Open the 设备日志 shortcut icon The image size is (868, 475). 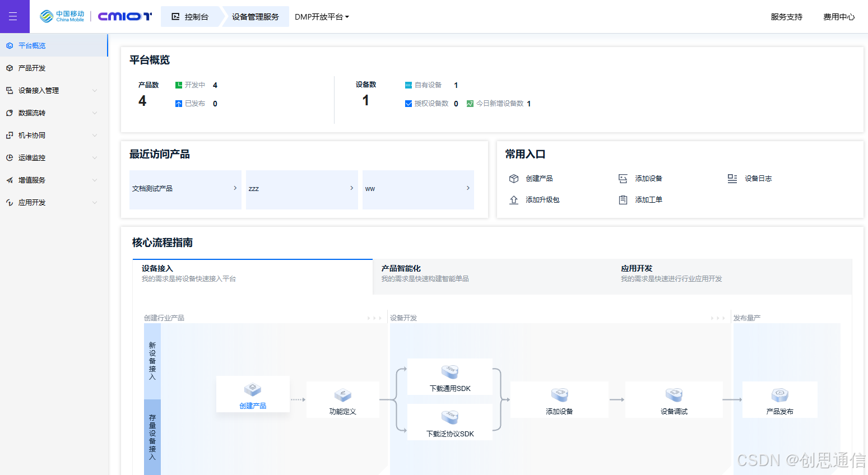[x=732, y=178]
